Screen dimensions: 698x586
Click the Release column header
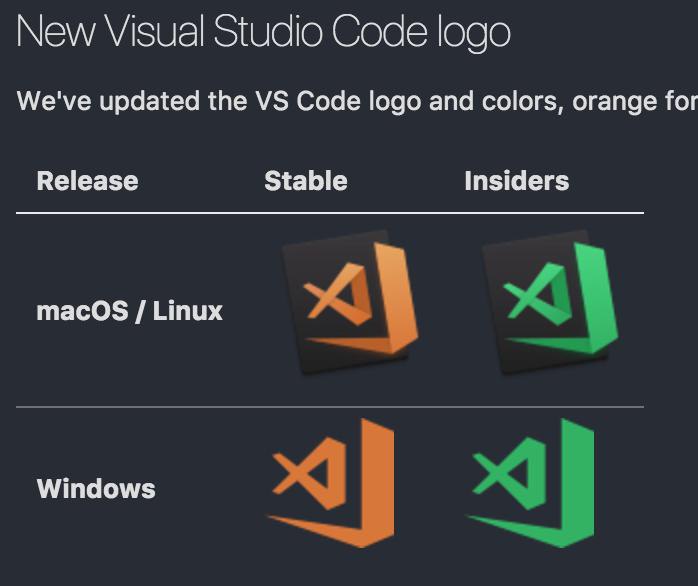pos(87,181)
